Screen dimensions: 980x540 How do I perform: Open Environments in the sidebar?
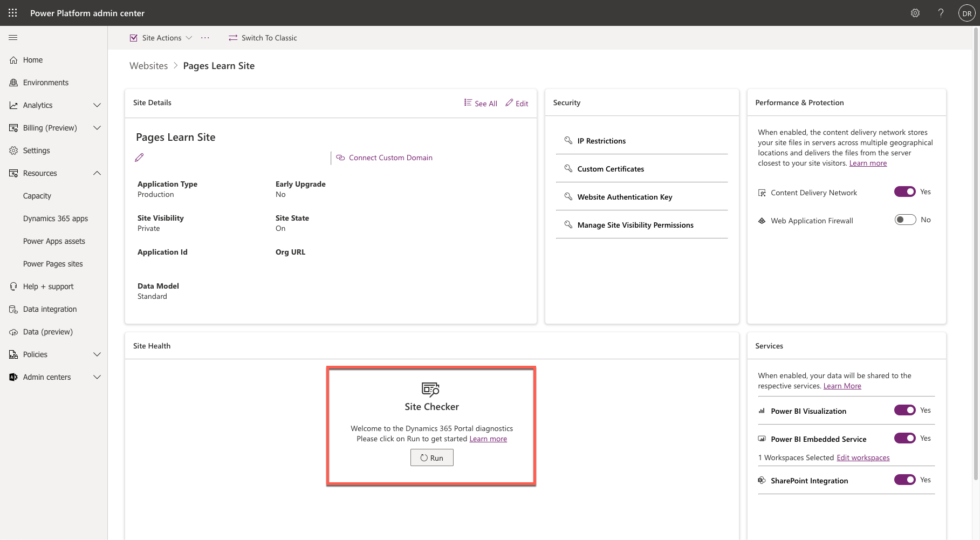pos(54,83)
